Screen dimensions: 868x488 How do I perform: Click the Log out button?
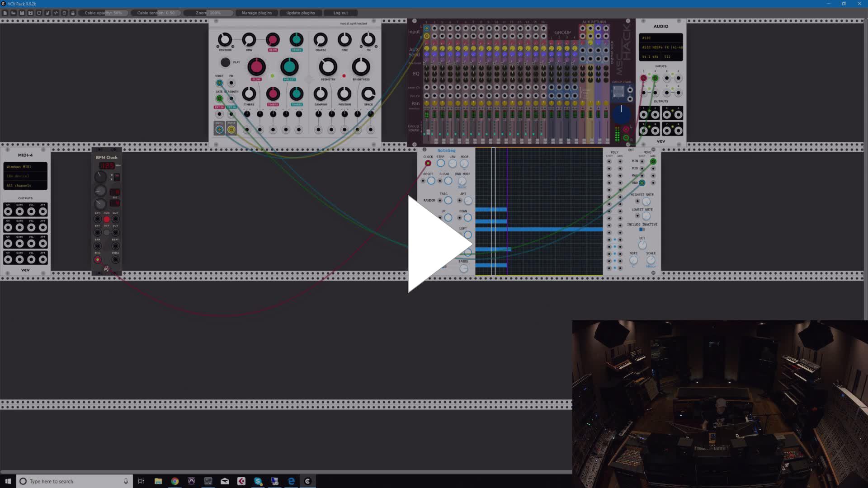[x=340, y=13]
